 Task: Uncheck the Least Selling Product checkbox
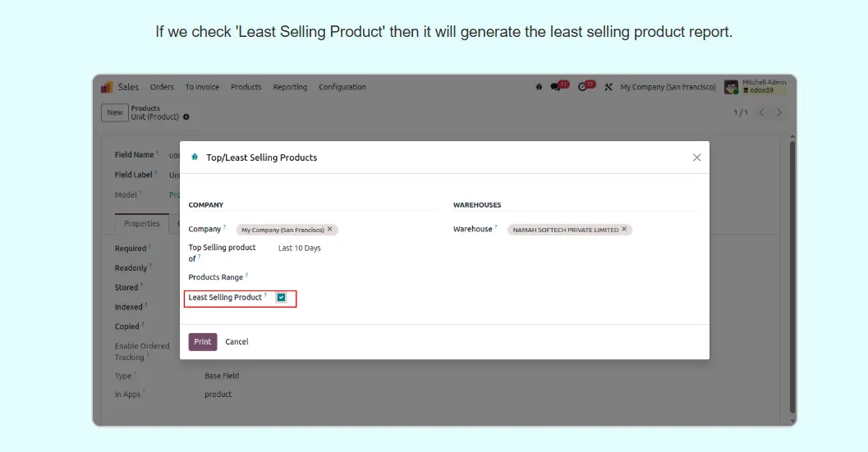pos(281,298)
